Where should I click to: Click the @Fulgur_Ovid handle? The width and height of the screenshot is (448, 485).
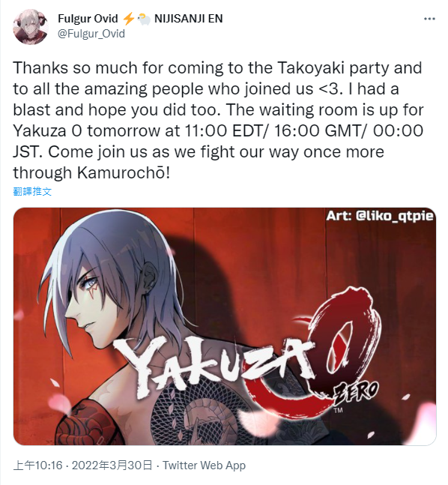(91, 34)
